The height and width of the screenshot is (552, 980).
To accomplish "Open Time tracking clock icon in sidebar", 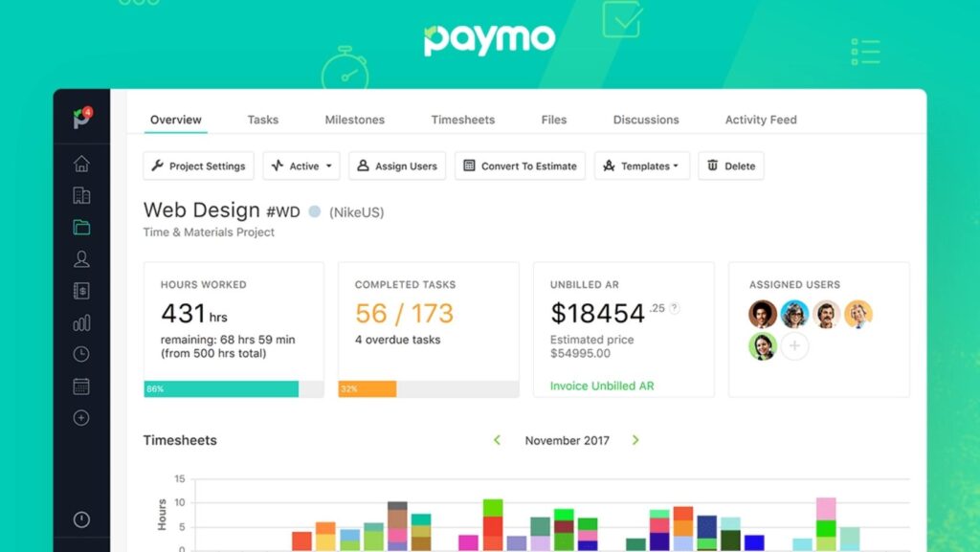I will (x=81, y=354).
